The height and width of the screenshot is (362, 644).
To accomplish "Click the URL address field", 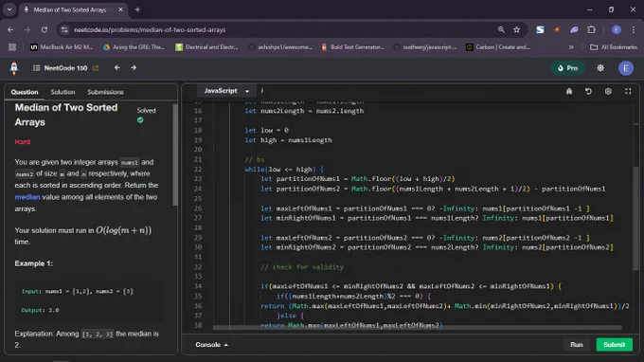I will tap(279, 29).
